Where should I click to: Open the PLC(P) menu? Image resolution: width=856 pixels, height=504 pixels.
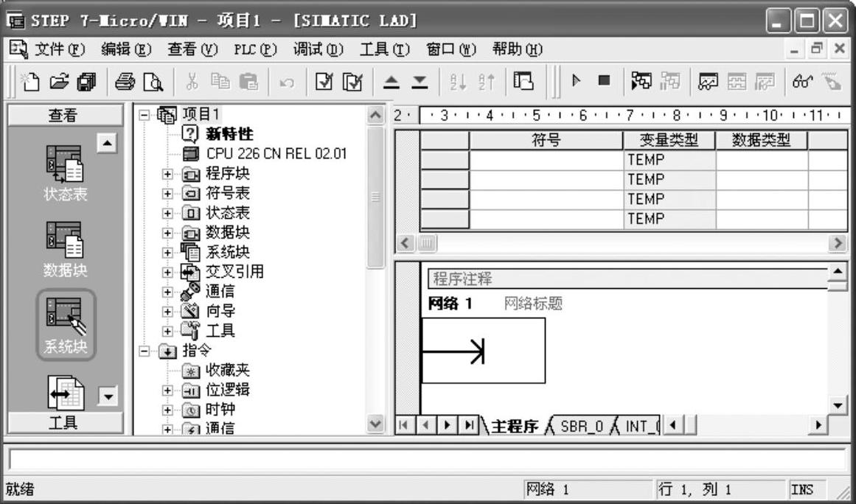(256, 50)
